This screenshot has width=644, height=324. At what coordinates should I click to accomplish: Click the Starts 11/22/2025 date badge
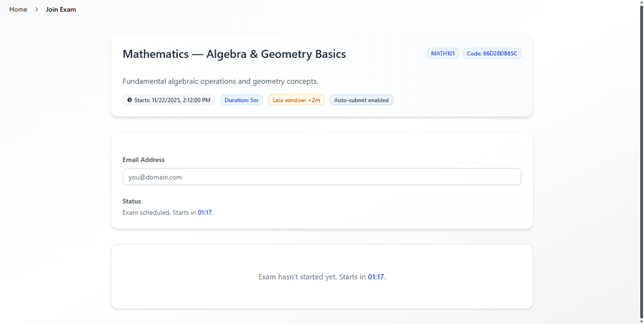coord(169,100)
